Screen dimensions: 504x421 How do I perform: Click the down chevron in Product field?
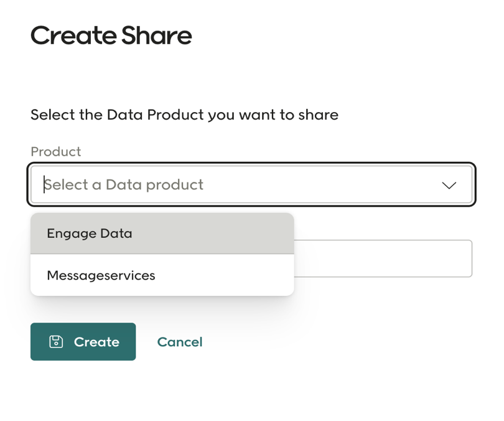click(449, 185)
